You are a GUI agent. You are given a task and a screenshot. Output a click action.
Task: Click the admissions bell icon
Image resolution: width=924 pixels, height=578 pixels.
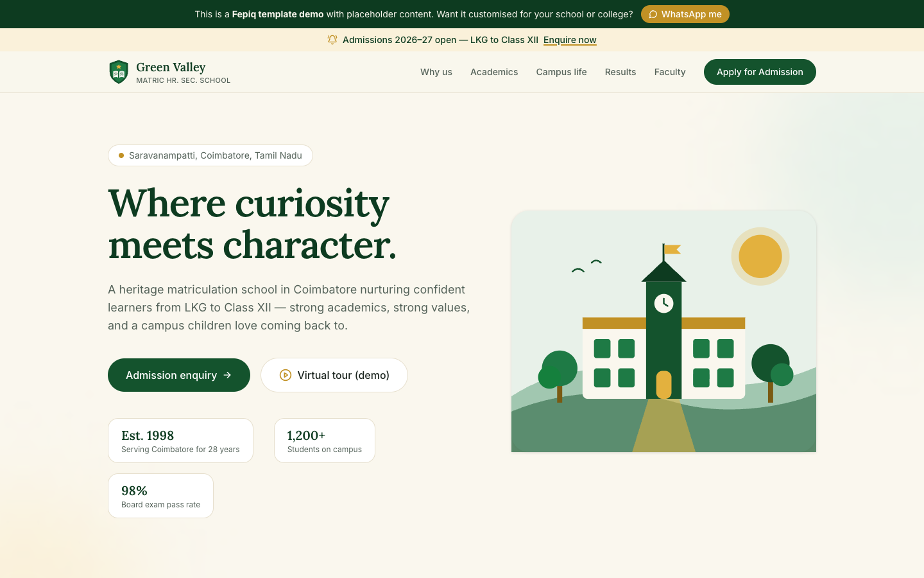332,40
